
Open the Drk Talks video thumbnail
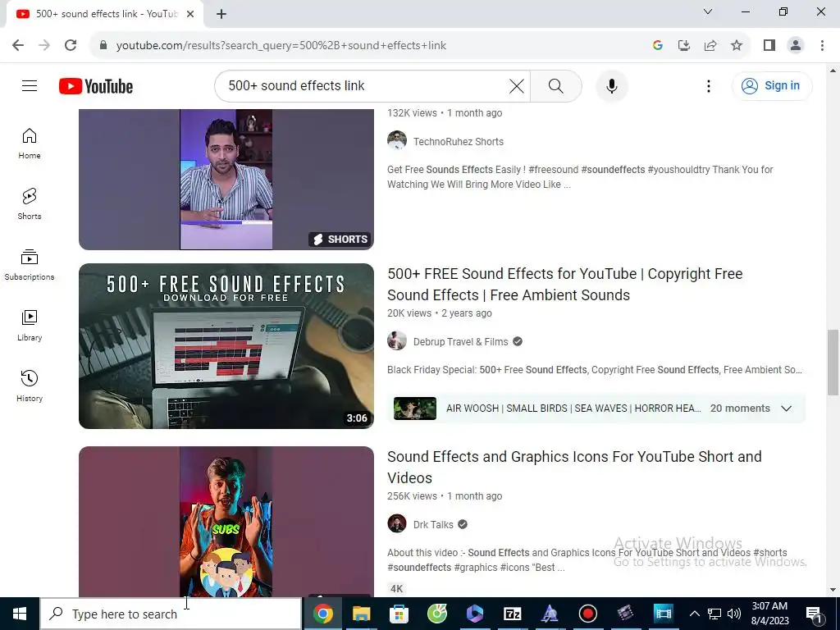click(226, 521)
